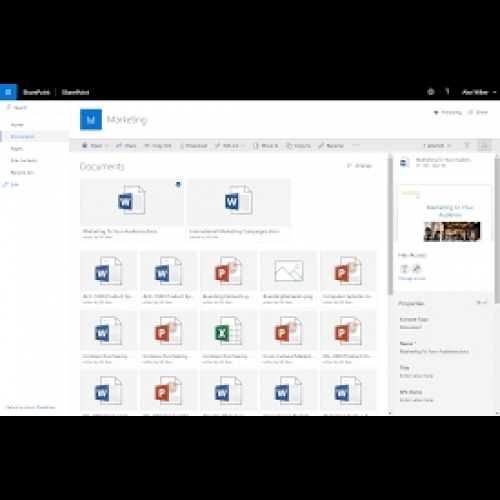500x500 pixels.
Task: Click the Marketing site title
Action: (127, 119)
